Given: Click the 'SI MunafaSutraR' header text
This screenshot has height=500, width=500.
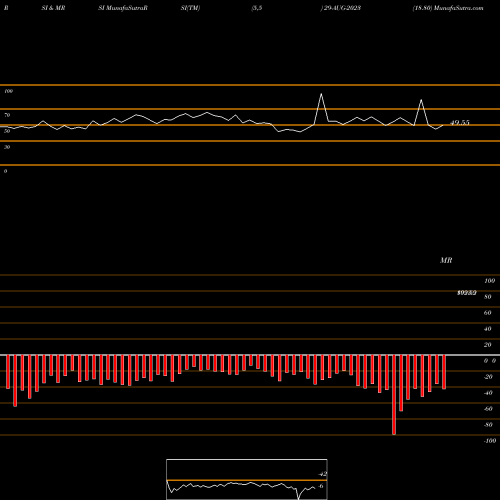Looking at the screenshot, I should point(123,8).
